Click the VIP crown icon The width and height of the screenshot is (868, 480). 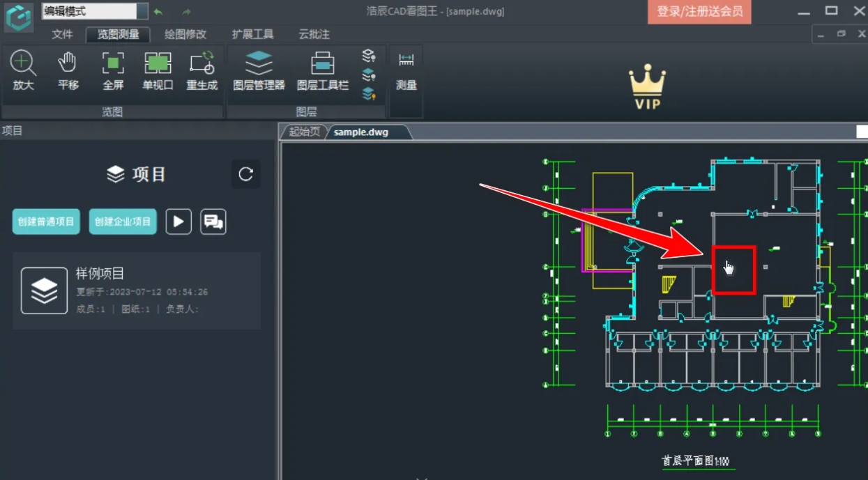(x=648, y=84)
